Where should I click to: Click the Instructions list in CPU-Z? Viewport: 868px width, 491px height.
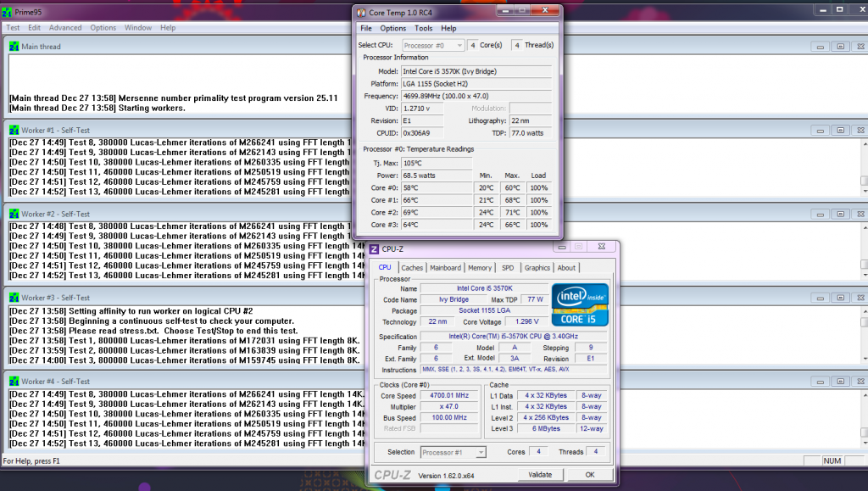pos(513,369)
